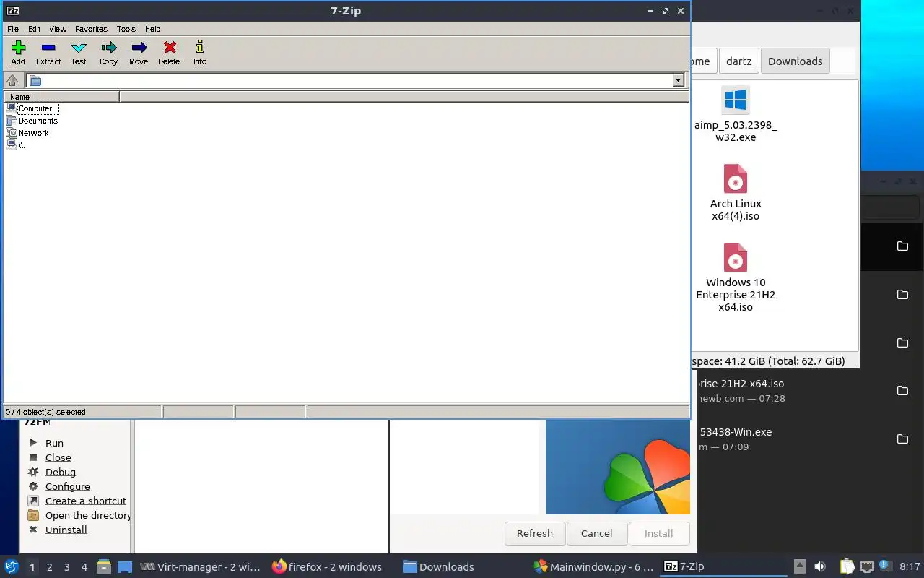This screenshot has width=924, height=578.
Task: Click Close in the PlayOnLinux side panel
Action: pyautogui.click(x=58, y=457)
